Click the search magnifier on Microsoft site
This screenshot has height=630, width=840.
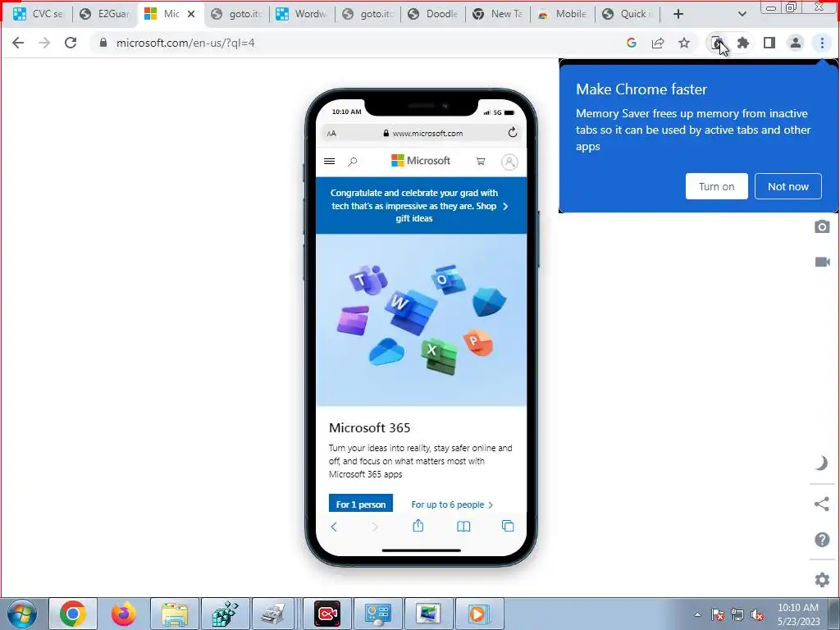[x=353, y=162]
